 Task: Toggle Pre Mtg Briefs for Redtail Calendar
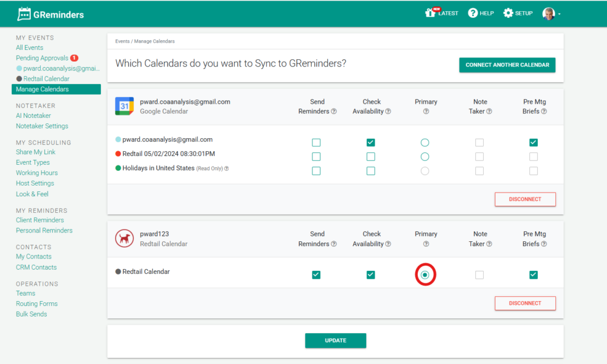pos(533,274)
